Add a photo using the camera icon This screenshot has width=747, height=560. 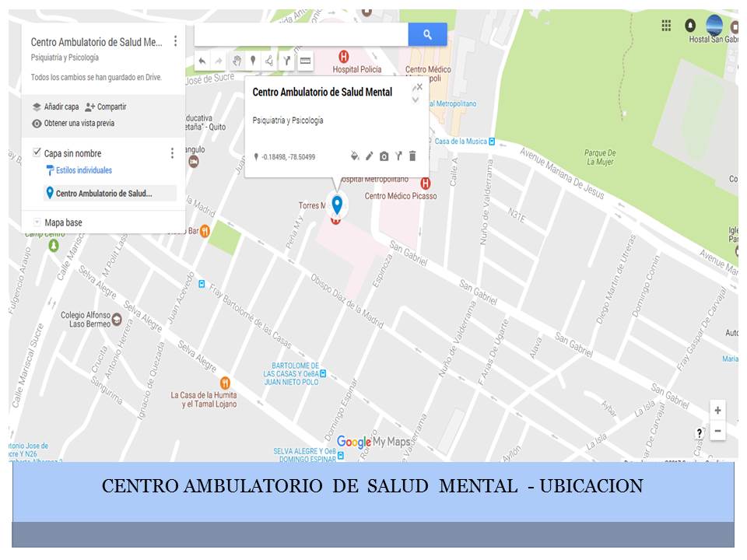(384, 156)
